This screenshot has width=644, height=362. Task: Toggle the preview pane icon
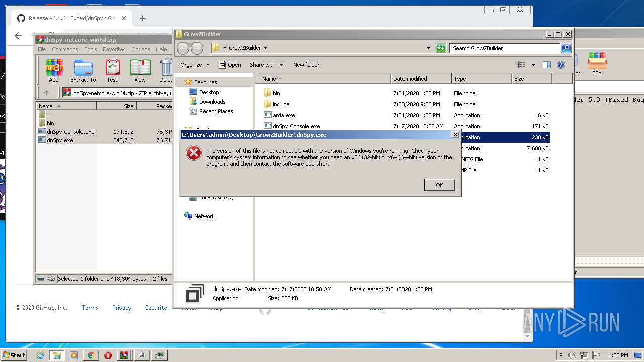[547, 65]
